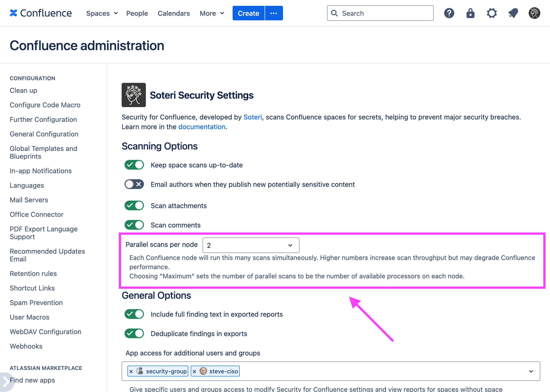Open the Parallel scans per node dropdown
Viewport: 550px width, 392px height.
click(x=251, y=245)
